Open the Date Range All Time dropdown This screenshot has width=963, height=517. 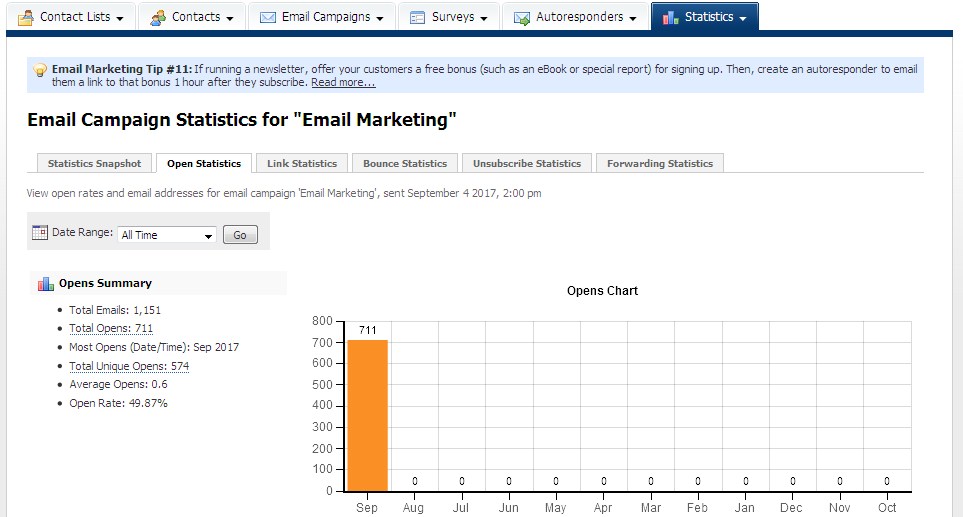(x=166, y=235)
